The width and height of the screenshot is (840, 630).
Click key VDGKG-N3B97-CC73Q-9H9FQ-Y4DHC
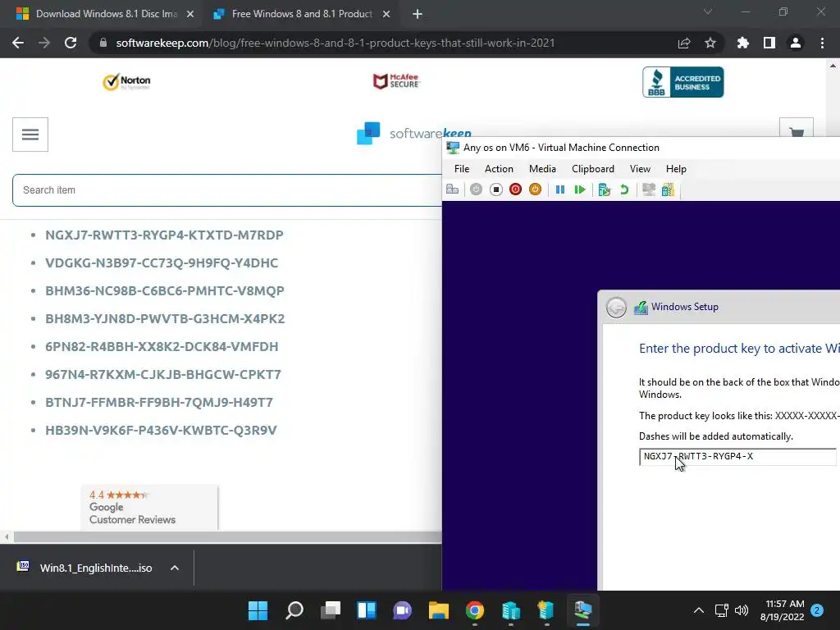click(162, 262)
